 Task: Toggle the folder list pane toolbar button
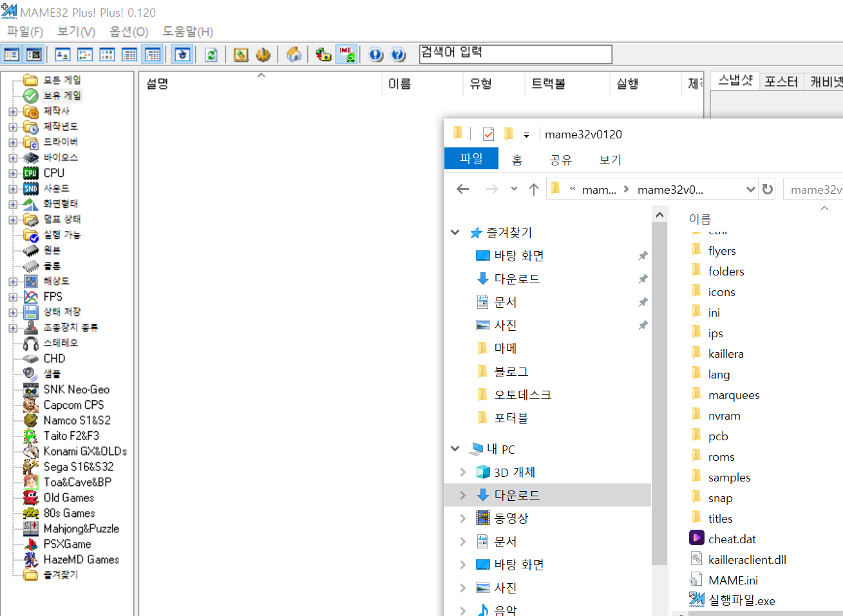(12, 55)
